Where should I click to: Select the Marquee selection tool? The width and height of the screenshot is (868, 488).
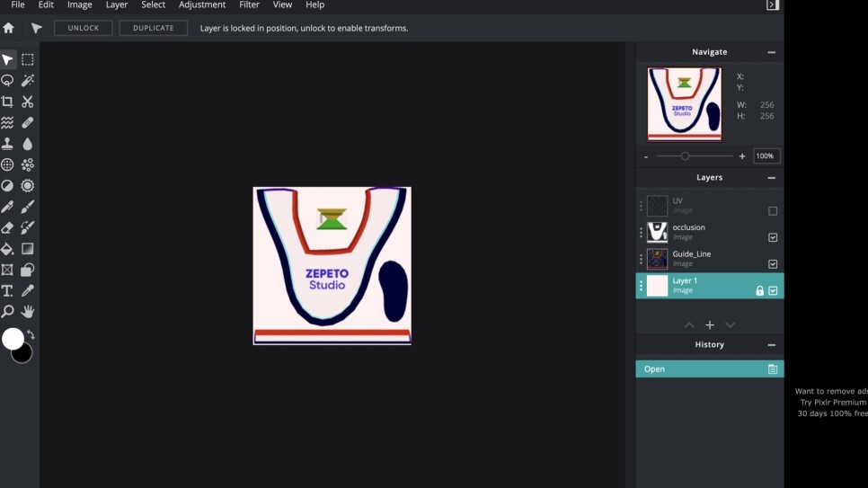click(x=27, y=59)
